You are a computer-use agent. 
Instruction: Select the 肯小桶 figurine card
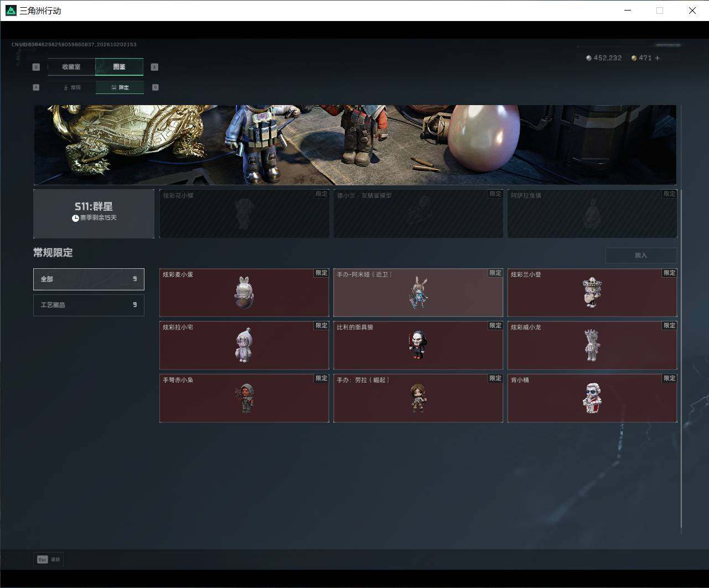click(592, 398)
